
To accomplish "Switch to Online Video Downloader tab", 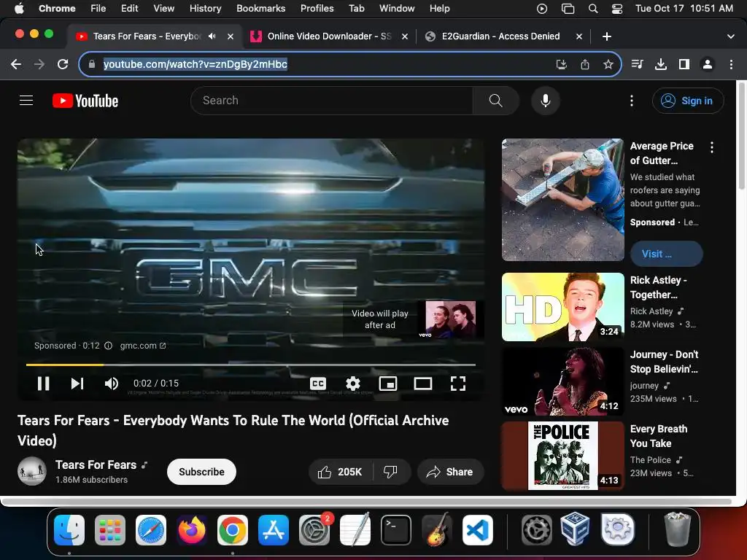I will 329,36.
